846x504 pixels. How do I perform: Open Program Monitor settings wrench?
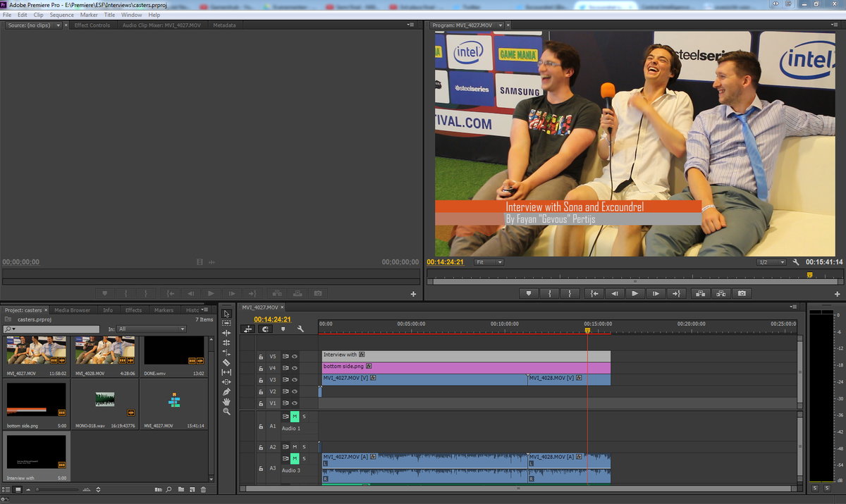click(796, 262)
